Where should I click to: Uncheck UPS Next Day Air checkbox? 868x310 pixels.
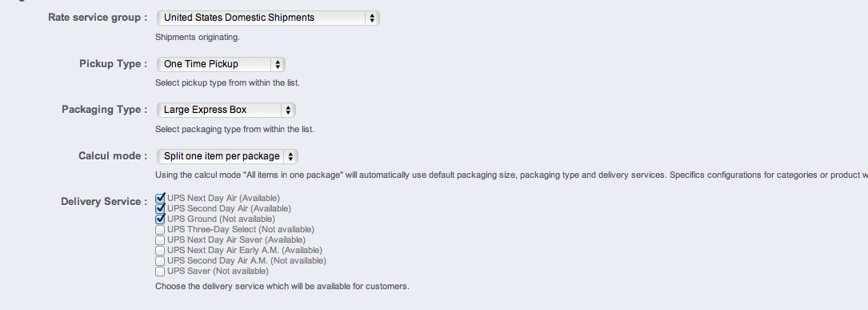click(x=161, y=198)
